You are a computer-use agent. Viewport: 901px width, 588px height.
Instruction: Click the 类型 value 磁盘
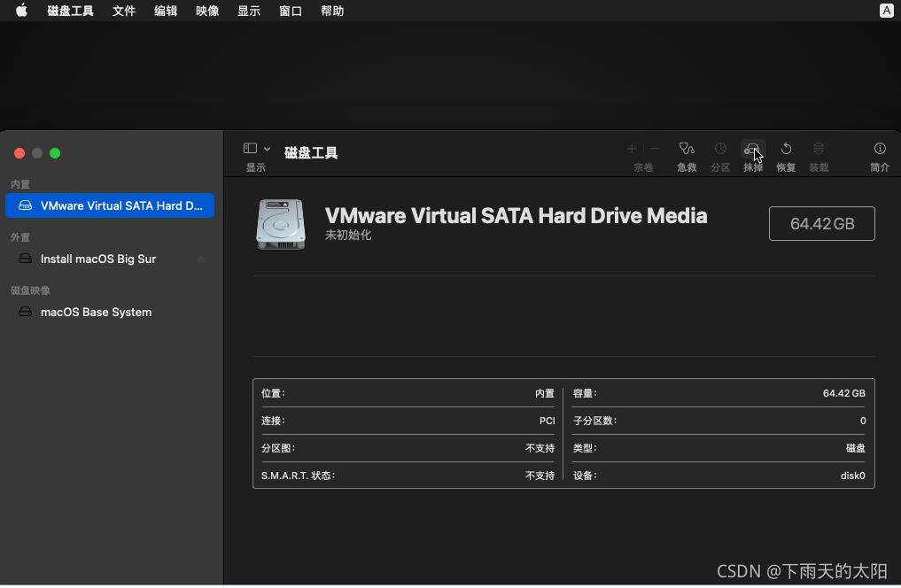point(856,448)
